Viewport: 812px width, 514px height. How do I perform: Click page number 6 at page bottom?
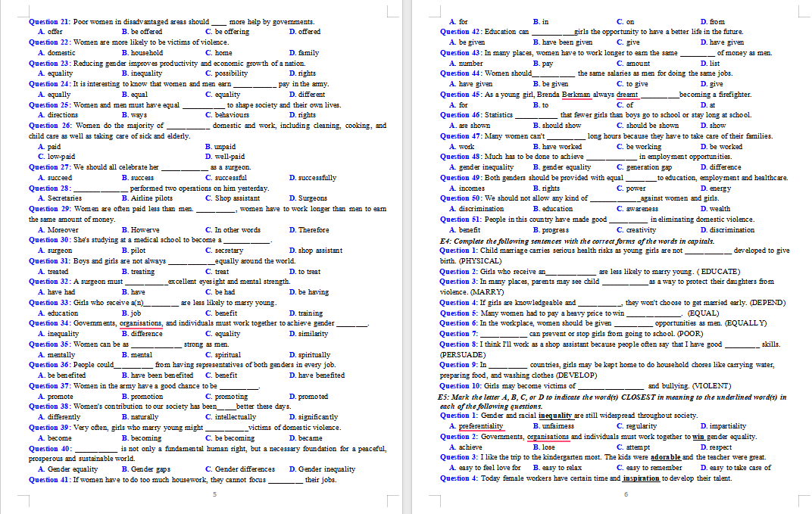tap(626, 494)
